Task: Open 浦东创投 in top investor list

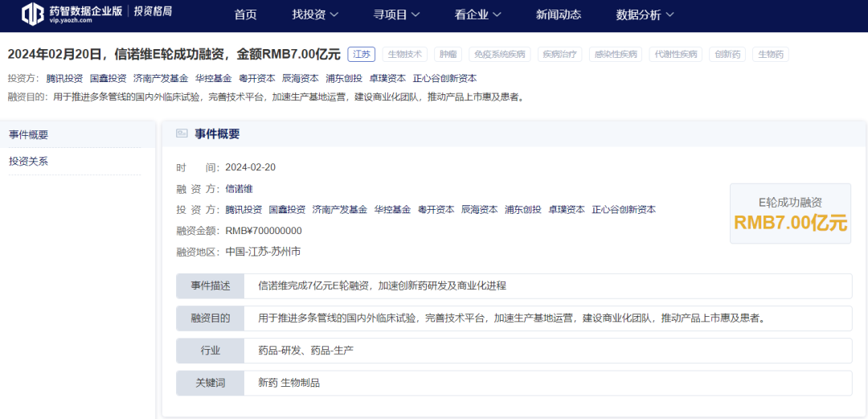Action: coord(344,79)
